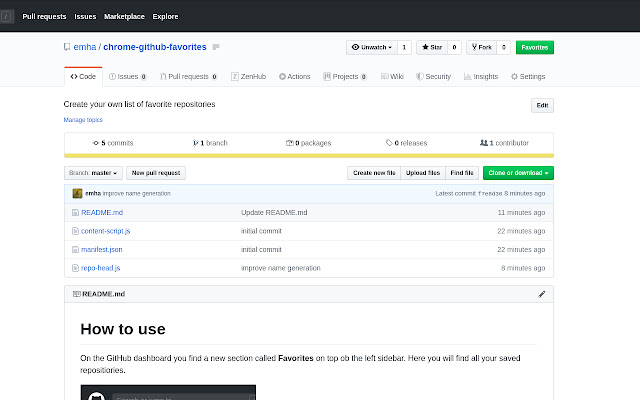Click the emha author avatar thumbnail
The height and width of the screenshot is (400, 640).
pyautogui.click(x=77, y=193)
